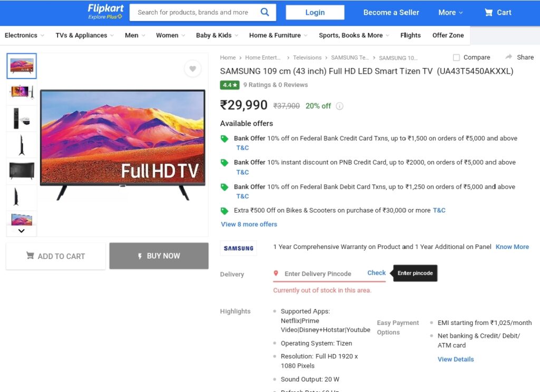Open View 8 more offers link
This screenshot has height=392, width=540.
[x=249, y=224]
